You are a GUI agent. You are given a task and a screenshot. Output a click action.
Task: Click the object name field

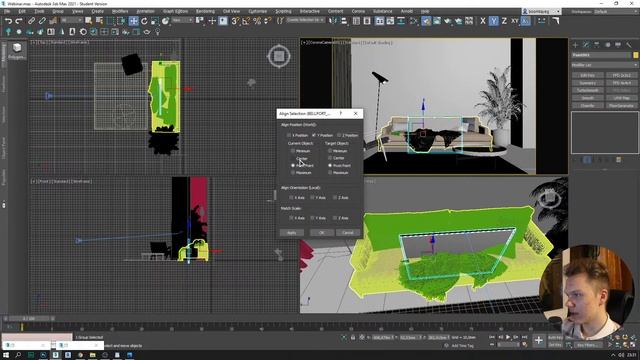pos(601,55)
